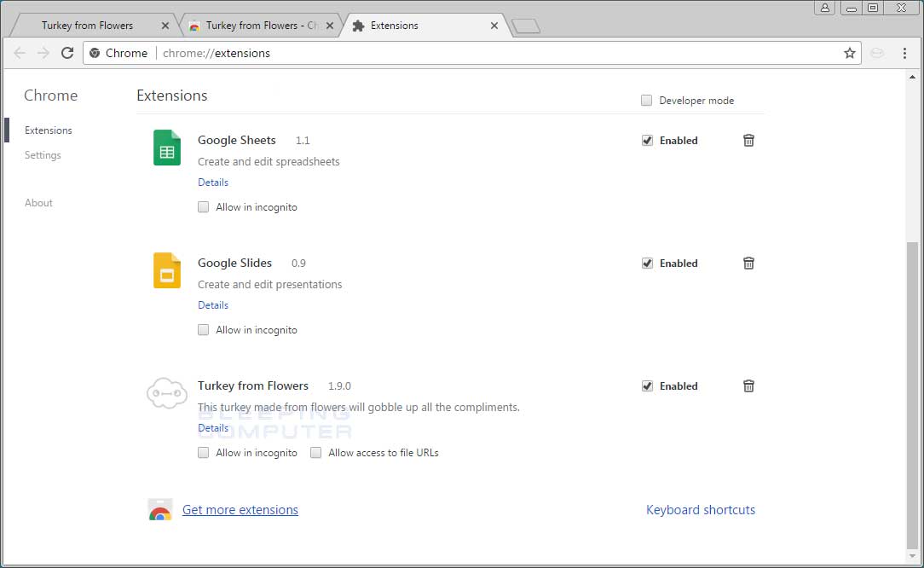This screenshot has height=568, width=924.
Task: Click the Google Sheets extension icon
Action: (167, 148)
